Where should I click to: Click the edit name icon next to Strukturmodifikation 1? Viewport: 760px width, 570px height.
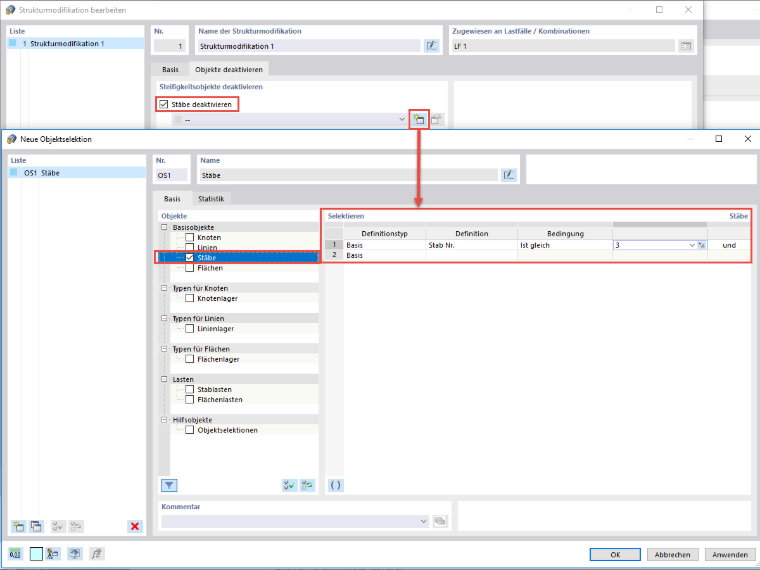pyautogui.click(x=431, y=46)
